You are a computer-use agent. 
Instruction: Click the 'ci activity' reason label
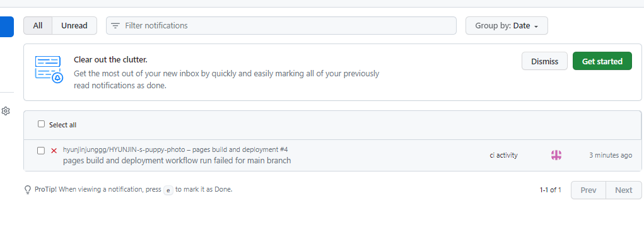tap(503, 155)
